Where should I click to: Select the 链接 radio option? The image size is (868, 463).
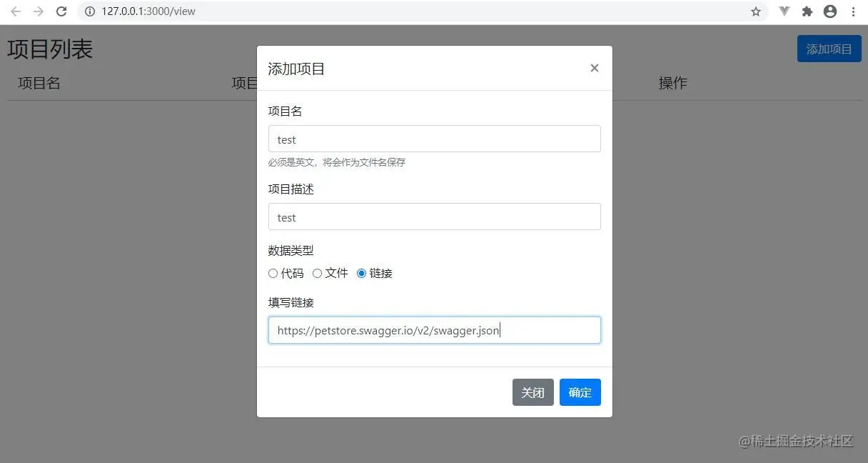tap(361, 273)
